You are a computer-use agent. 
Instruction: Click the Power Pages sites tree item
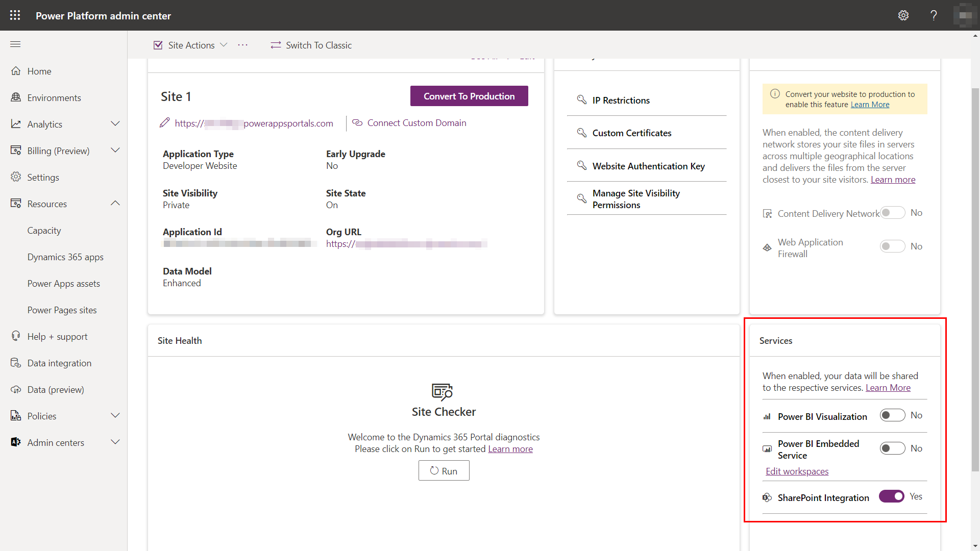[61, 310]
